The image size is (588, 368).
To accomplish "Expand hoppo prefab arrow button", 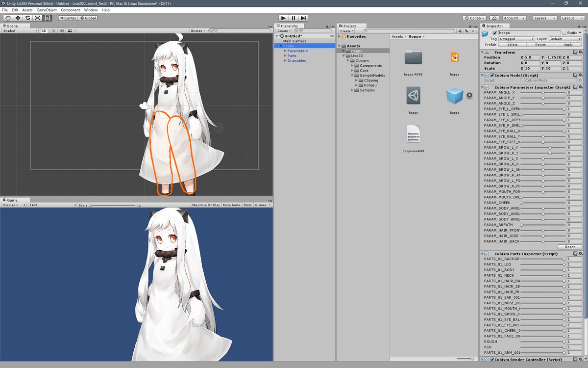I will [469, 95].
